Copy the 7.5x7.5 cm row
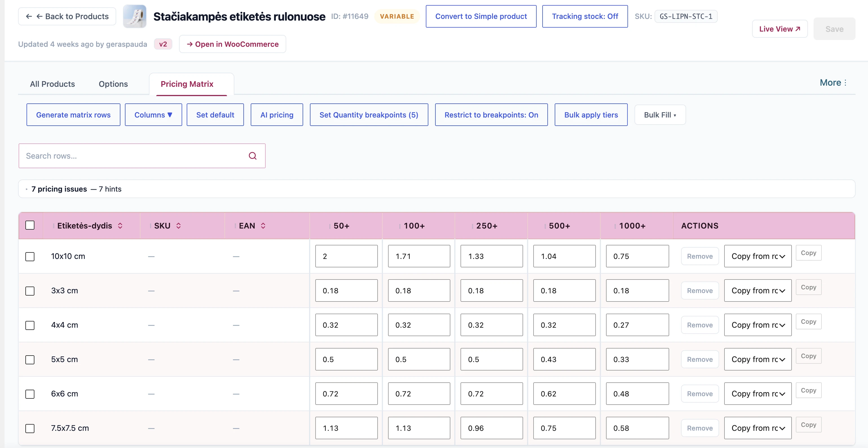This screenshot has height=448, width=868. coord(809,424)
